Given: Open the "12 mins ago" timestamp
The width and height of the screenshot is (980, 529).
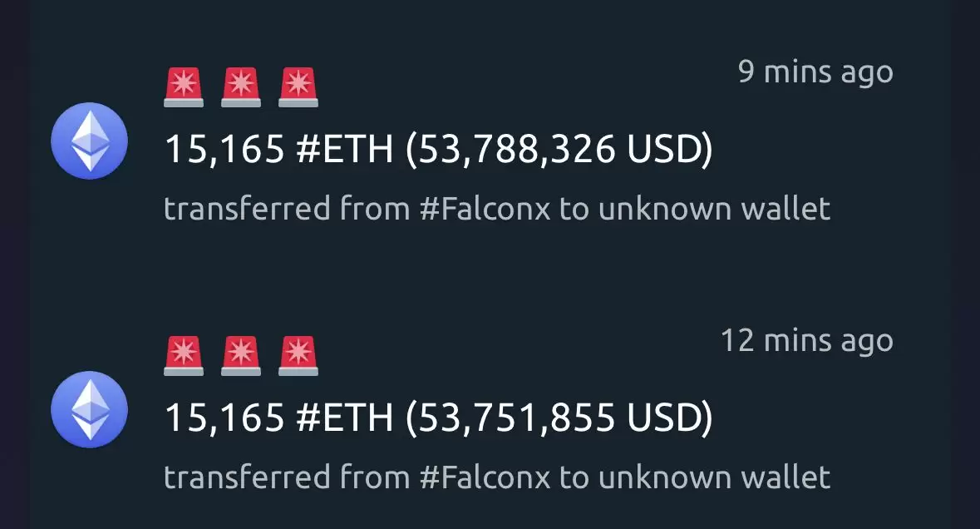Looking at the screenshot, I should [807, 341].
